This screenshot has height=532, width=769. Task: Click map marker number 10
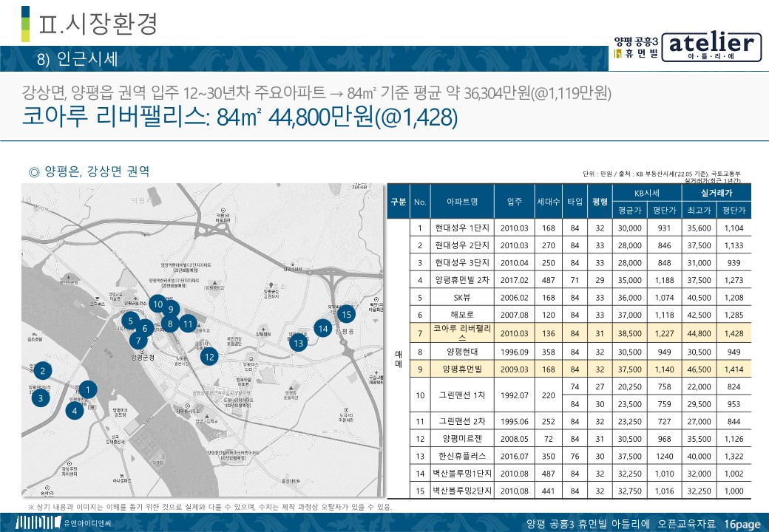(x=157, y=304)
